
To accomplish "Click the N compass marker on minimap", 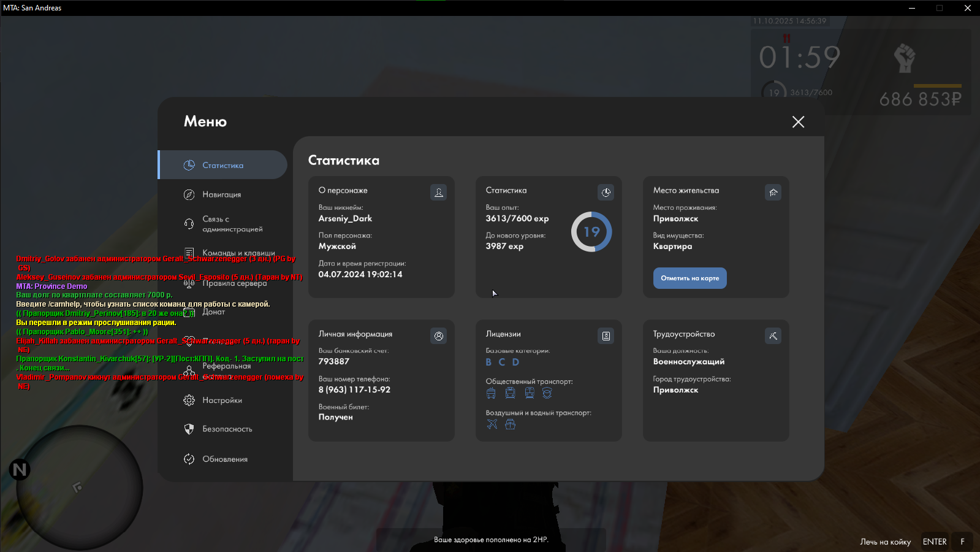I will pos(20,470).
